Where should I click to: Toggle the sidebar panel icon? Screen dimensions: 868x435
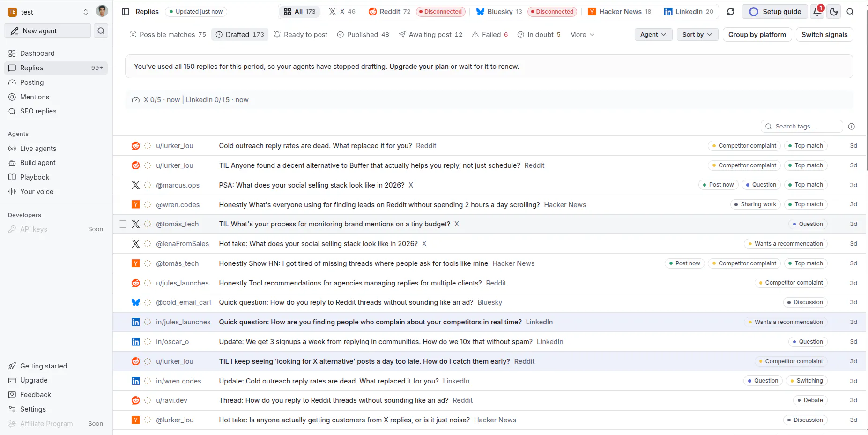click(125, 12)
